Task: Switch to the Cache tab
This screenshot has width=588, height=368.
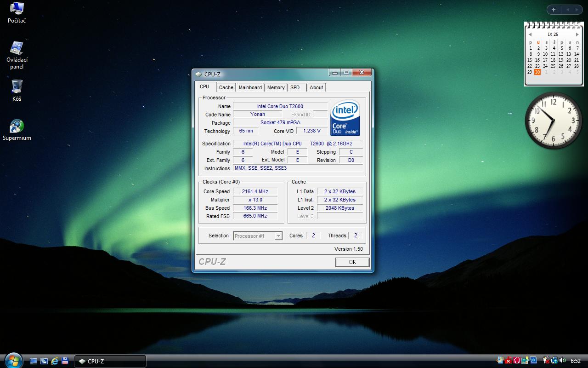Action: tap(226, 87)
